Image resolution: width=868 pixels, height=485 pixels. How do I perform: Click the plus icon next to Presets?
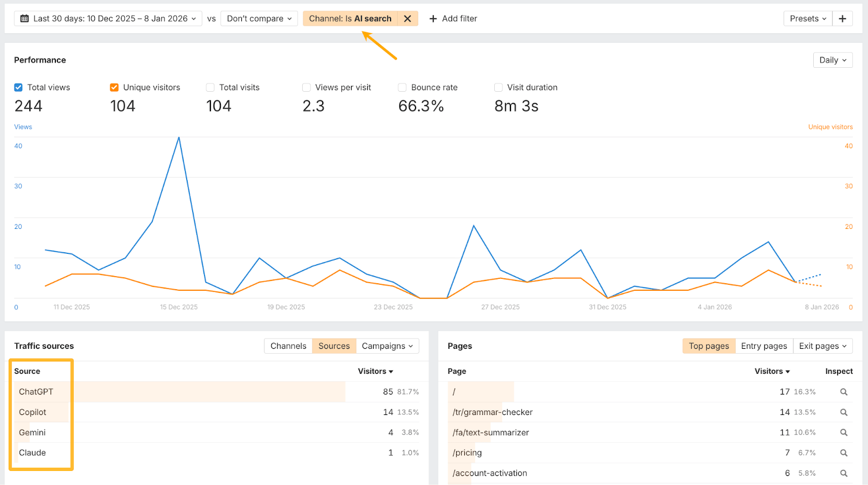843,18
